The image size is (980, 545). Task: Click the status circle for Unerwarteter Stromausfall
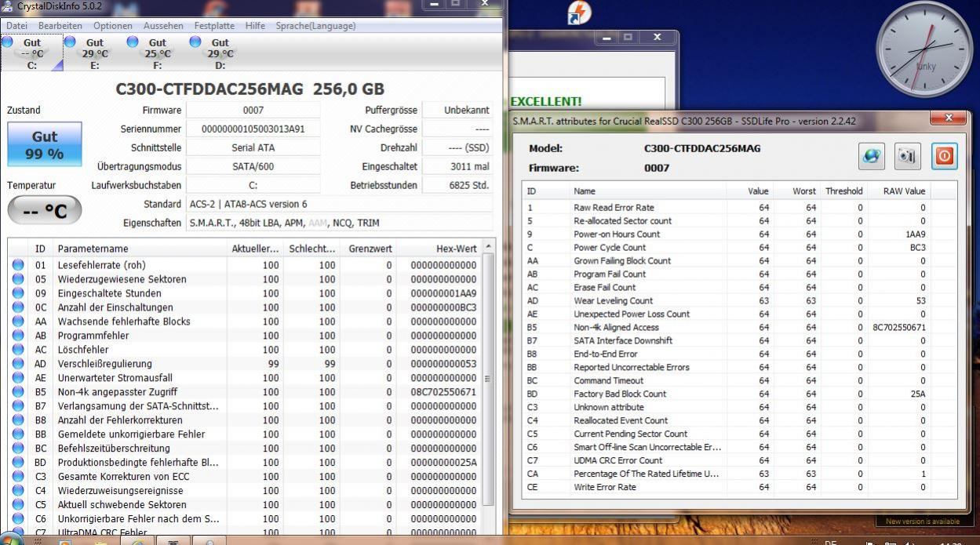pyautogui.click(x=18, y=378)
